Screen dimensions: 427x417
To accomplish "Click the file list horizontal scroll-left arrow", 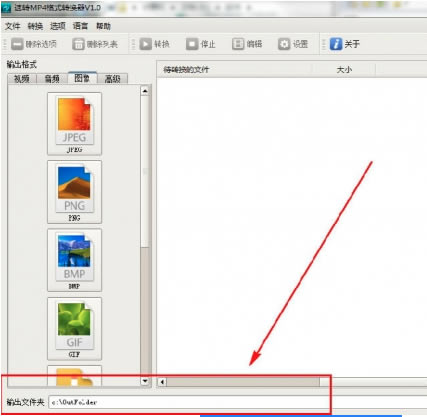I will 162,382.
